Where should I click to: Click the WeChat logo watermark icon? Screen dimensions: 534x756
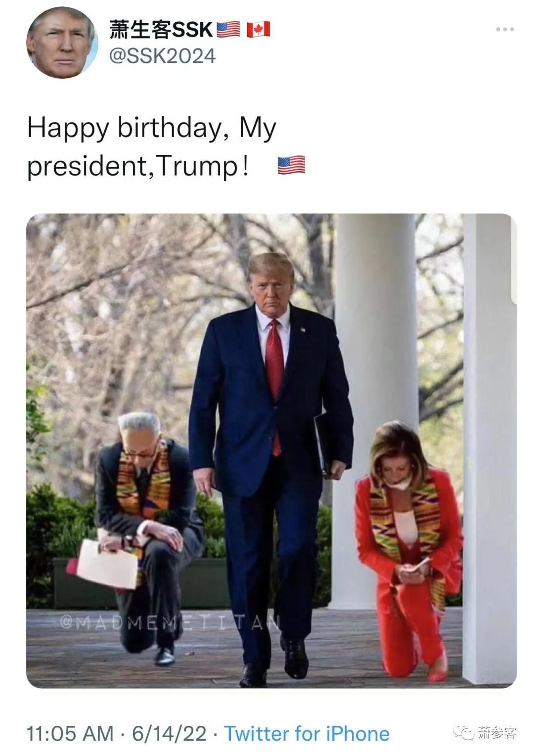pos(465,732)
